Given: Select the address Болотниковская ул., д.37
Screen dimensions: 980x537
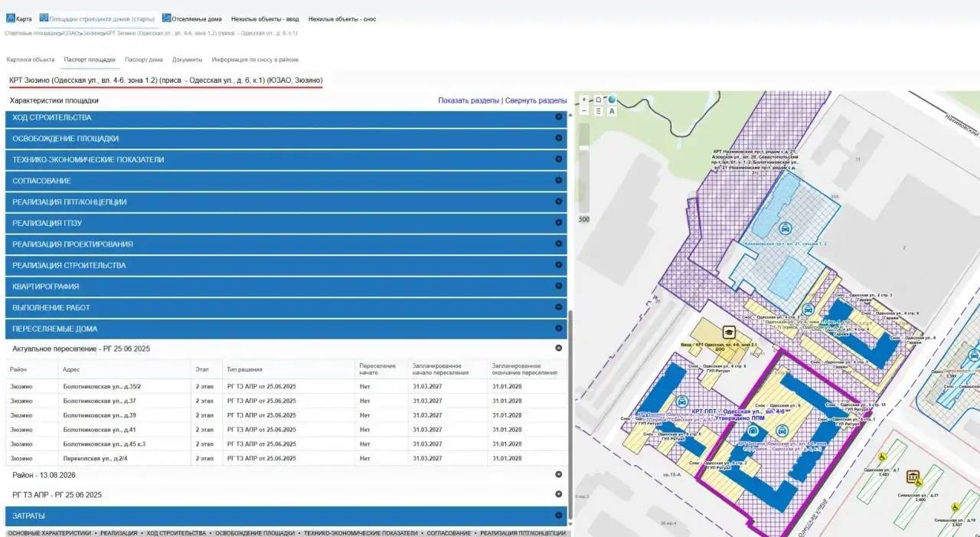Looking at the screenshot, I should (100, 401).
